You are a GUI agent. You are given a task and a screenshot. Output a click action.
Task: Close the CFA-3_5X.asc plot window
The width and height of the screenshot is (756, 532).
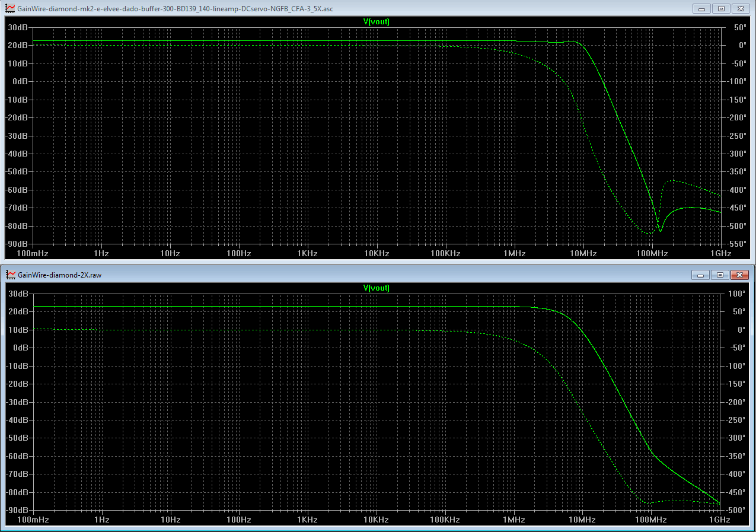740,9
